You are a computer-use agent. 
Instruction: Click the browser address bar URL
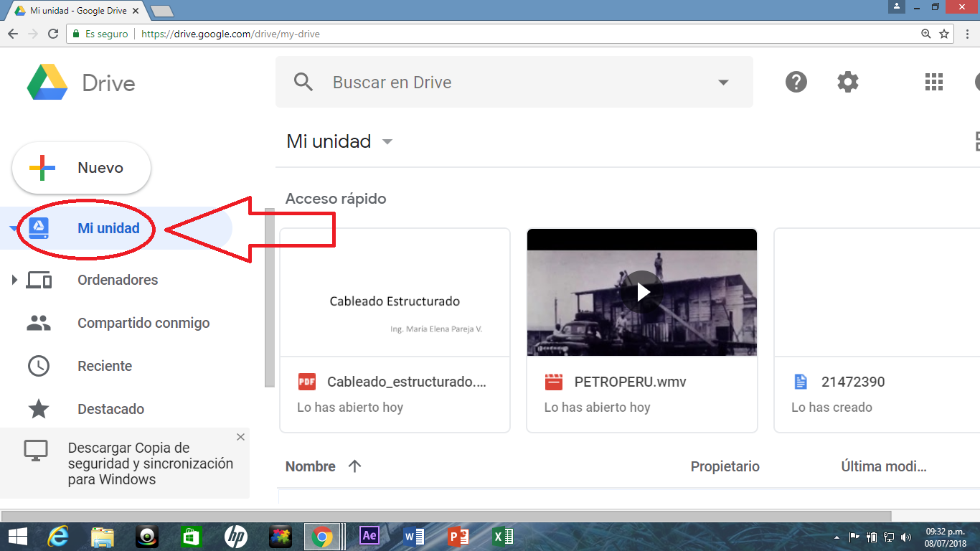click(x=230, y=34)
